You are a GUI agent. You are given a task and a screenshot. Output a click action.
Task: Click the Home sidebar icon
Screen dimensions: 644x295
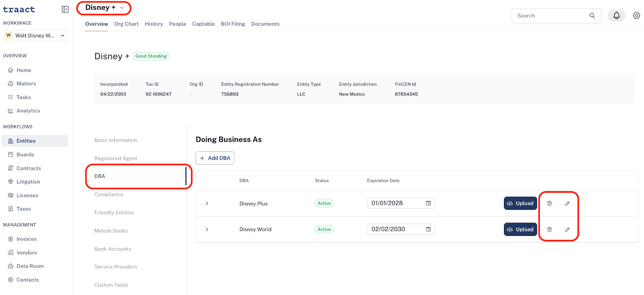[10, 70]
